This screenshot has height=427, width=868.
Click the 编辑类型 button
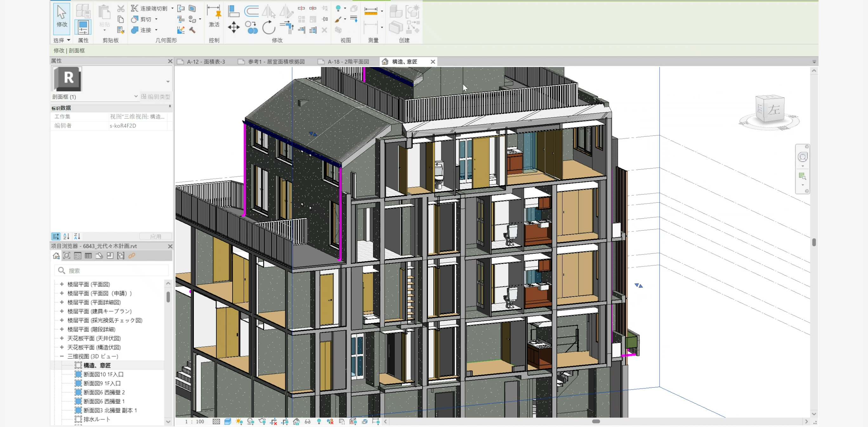(x=156, y=97)
